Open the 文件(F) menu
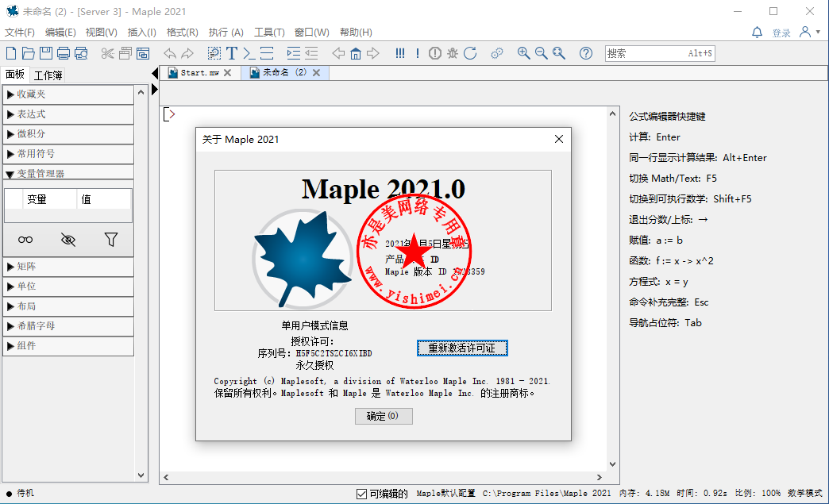829x504 pixels. click(20, 33)
